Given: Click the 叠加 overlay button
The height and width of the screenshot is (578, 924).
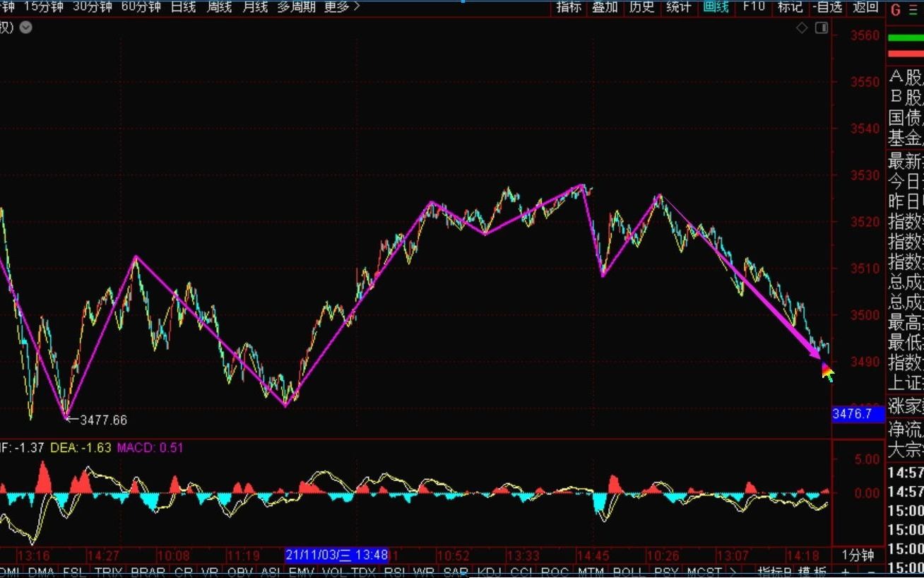Looking at the screenshot, I should [605, 7].
